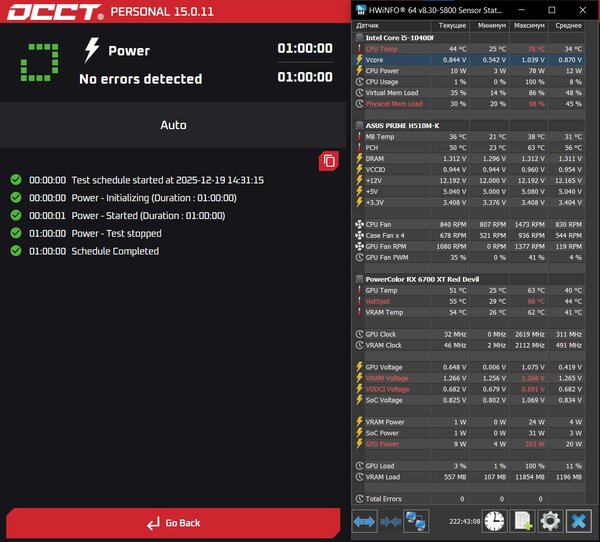Click the Go Back button in OCCT
The image size is (600, 542).
click(x=173, y=523)
